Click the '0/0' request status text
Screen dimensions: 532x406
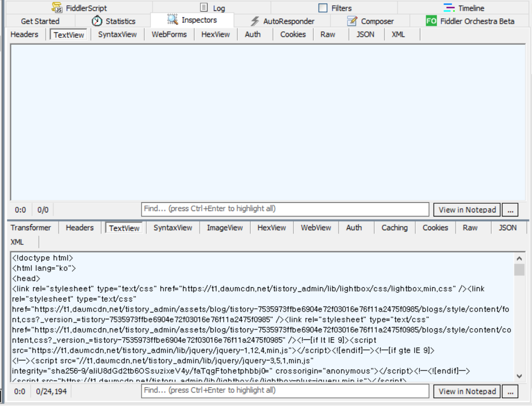pos(43,210)
